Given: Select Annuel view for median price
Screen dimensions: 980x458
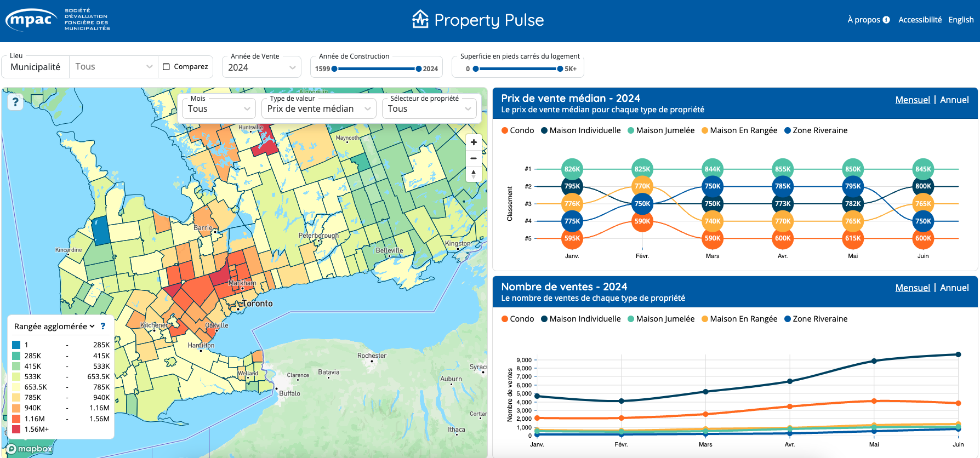Looking at the screenshot, I should [x=954, y=100].
